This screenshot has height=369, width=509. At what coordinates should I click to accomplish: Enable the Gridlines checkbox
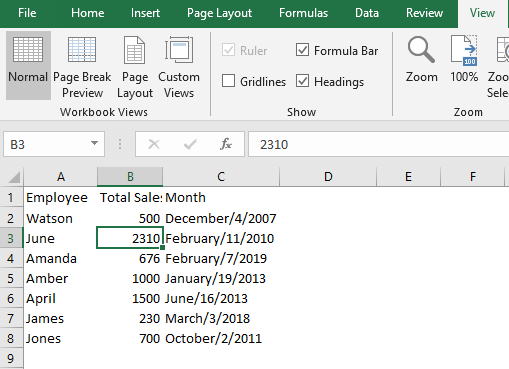tap(228, 81)
